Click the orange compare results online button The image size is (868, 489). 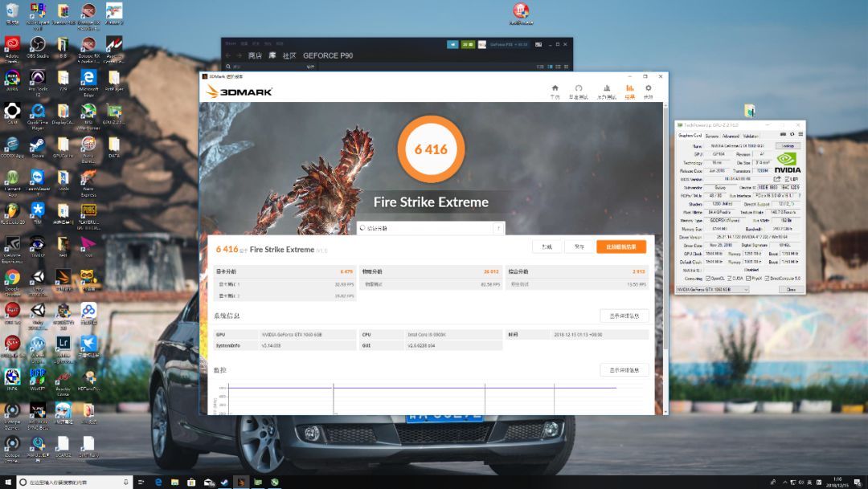coord(621,247)
